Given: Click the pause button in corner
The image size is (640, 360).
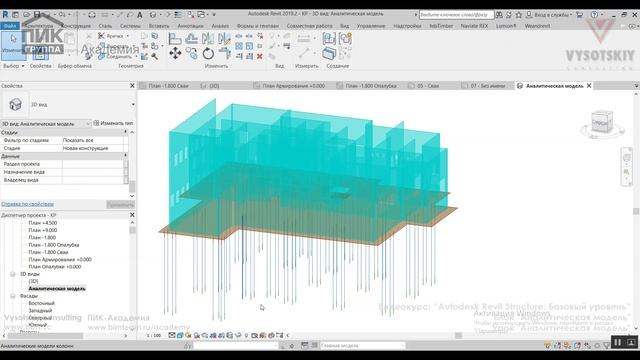Looking at the screenshot, I should 618,342.
